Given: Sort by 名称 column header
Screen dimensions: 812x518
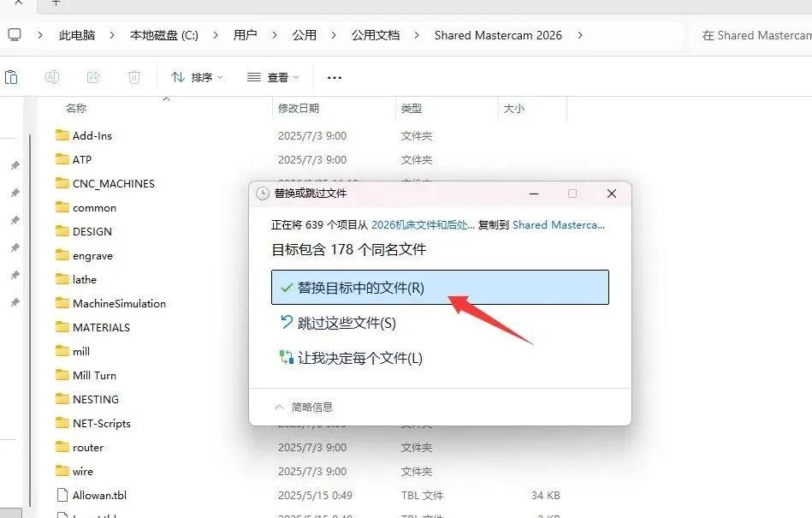Looking at the screenshot, I should (x=76, y=108).
